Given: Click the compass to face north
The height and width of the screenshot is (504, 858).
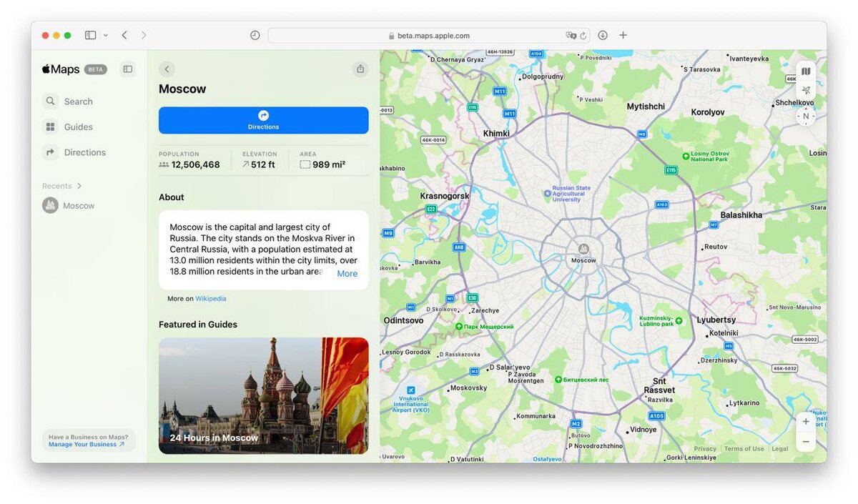Looking at the screenshot, I should (x=805, y=115).
